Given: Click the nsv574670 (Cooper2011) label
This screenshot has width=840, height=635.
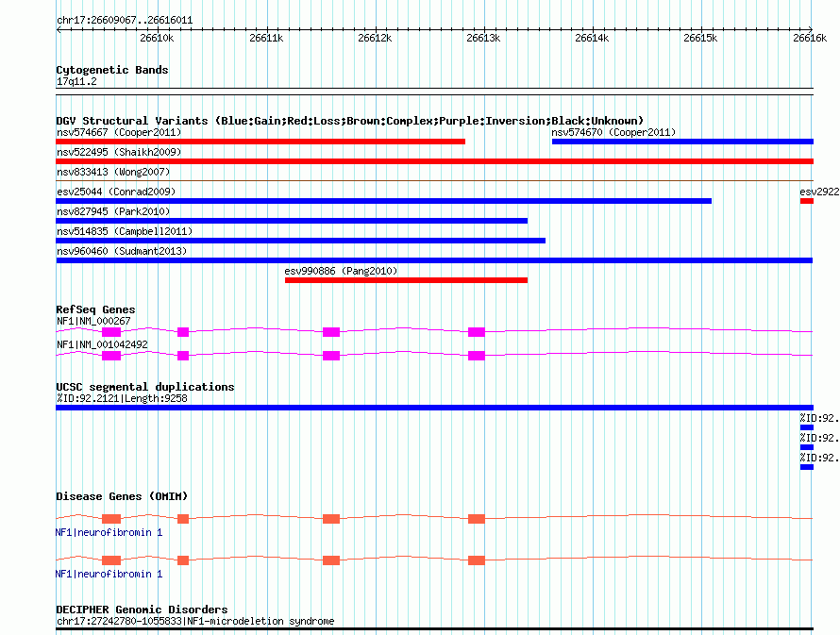Looking at the screenshot, I should click(613, 132).
